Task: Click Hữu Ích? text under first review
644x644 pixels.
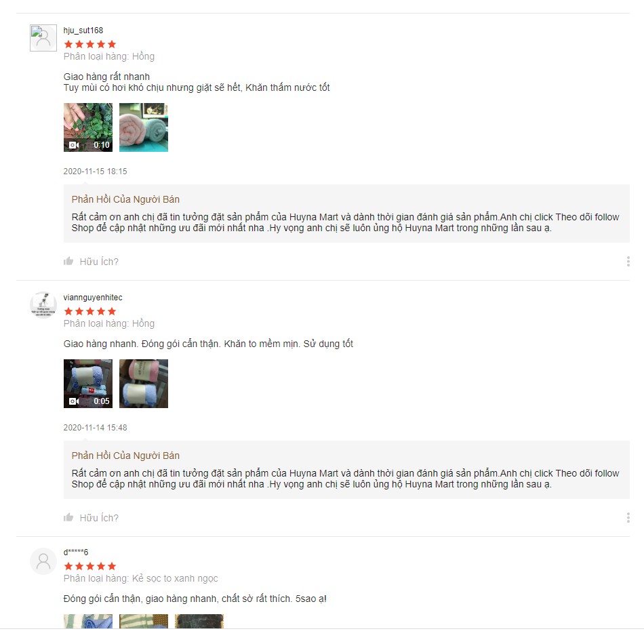Action: (99, 262)
